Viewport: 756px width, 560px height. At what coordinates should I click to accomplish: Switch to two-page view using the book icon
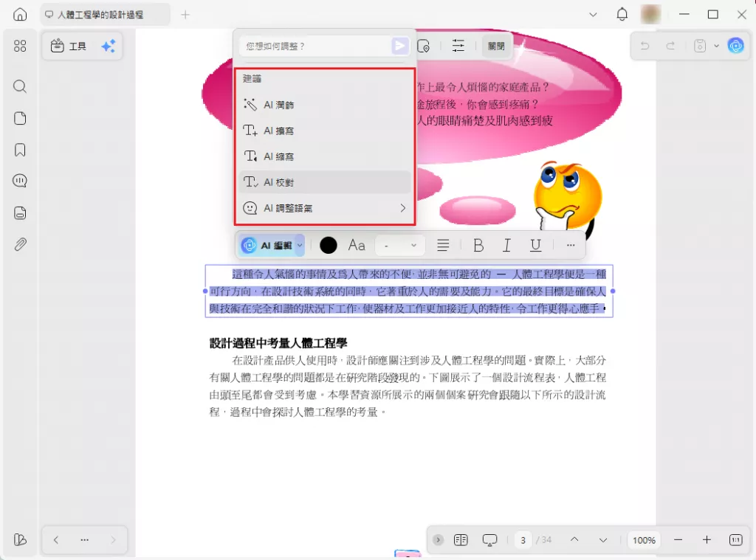click(x=461, y=539)
